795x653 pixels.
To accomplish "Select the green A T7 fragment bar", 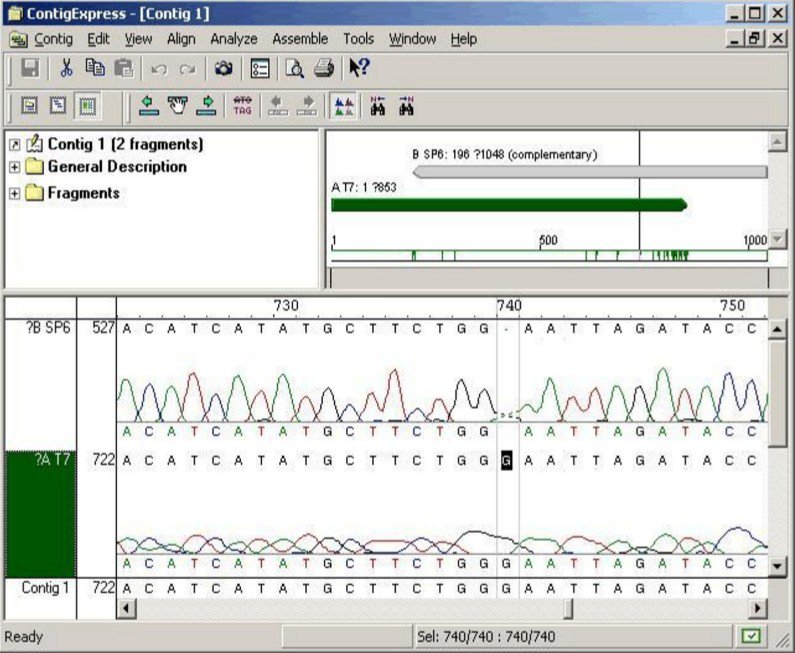I will (509, 205).
